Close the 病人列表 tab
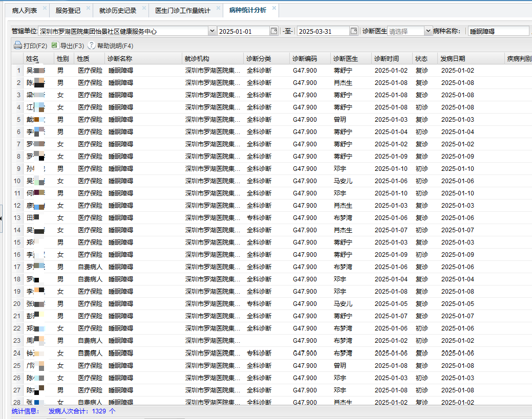 tap(45, 9)
